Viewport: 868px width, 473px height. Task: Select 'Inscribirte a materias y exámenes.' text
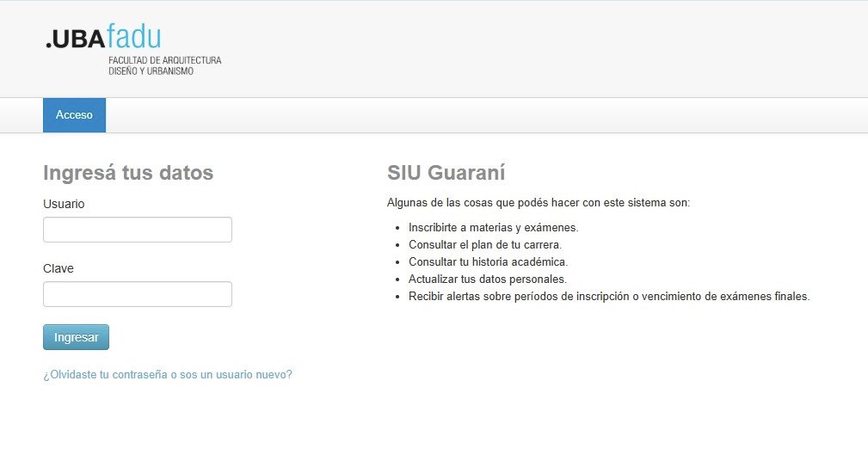(x=493, y=227)
